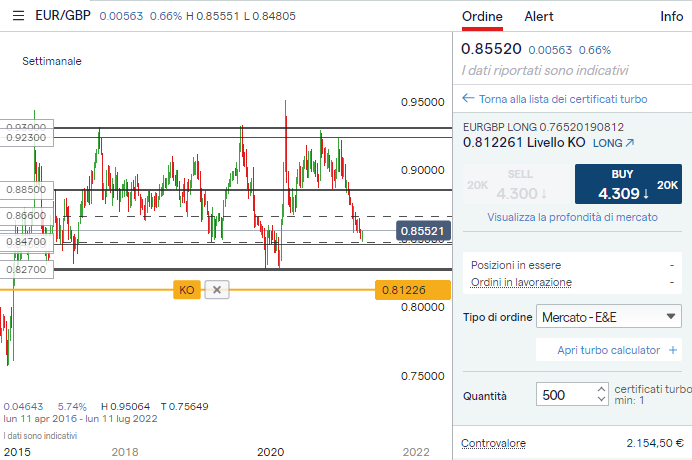The height and width of the screenshot is (460, 692).
Task: Click plus icon next to turbo calculator
Action: 673,350
